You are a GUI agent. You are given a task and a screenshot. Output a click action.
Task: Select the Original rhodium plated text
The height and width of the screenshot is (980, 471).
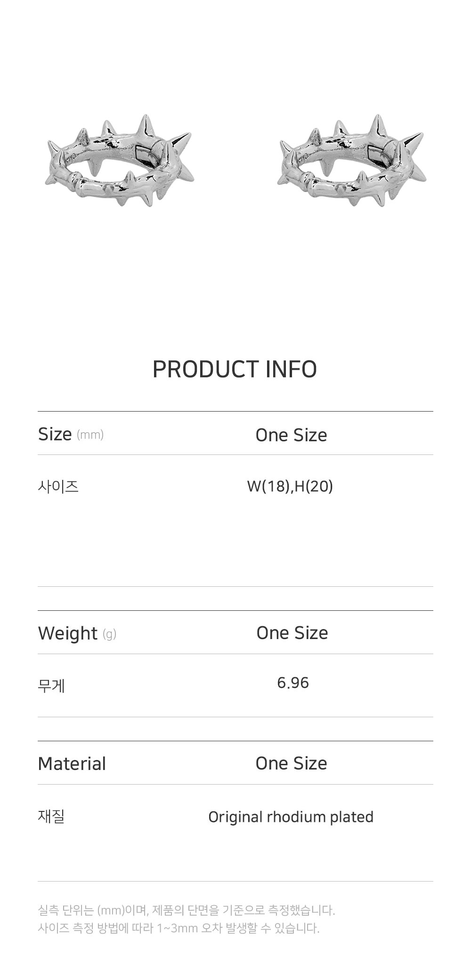pos(291,817)
